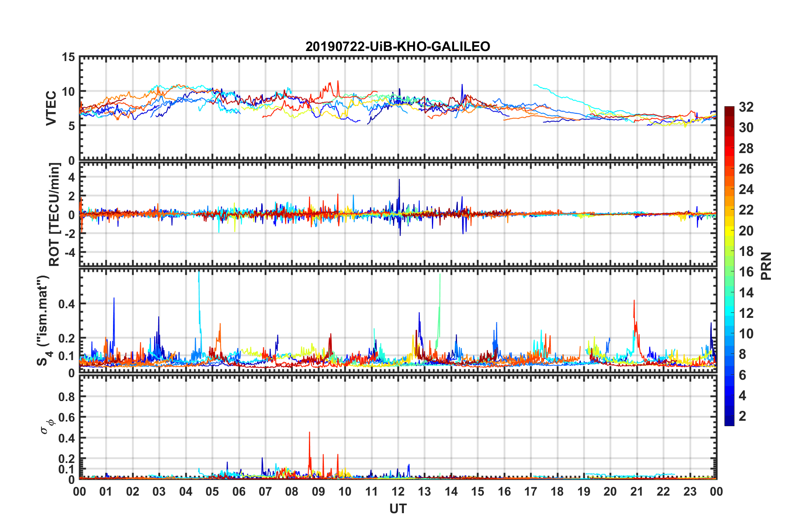796x532 pixels.
Task: Click x-axis tick label 21
Action: (x=637, y=491)
